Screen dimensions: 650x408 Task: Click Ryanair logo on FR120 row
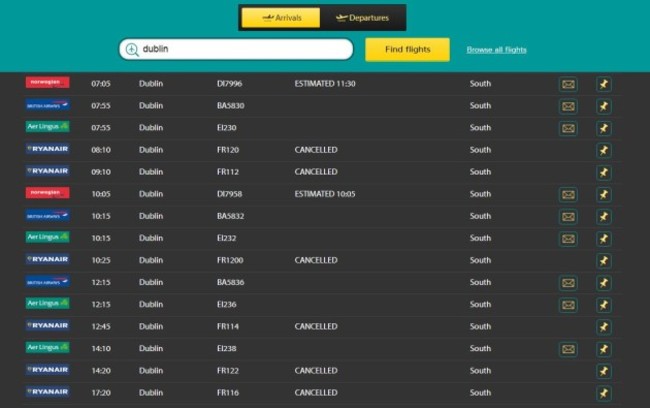[48, 148]
